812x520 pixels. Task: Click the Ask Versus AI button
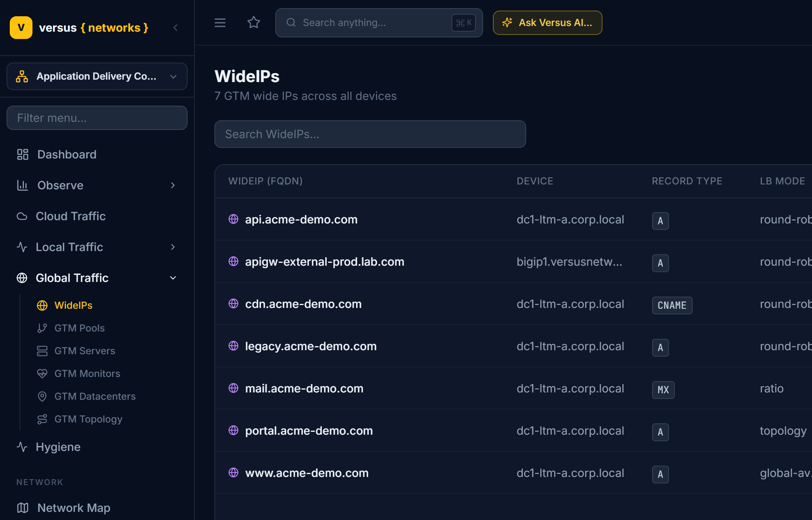547,23
